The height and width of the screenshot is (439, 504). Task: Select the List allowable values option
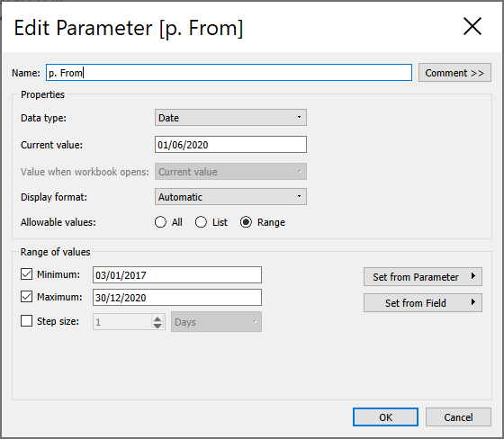201,222
